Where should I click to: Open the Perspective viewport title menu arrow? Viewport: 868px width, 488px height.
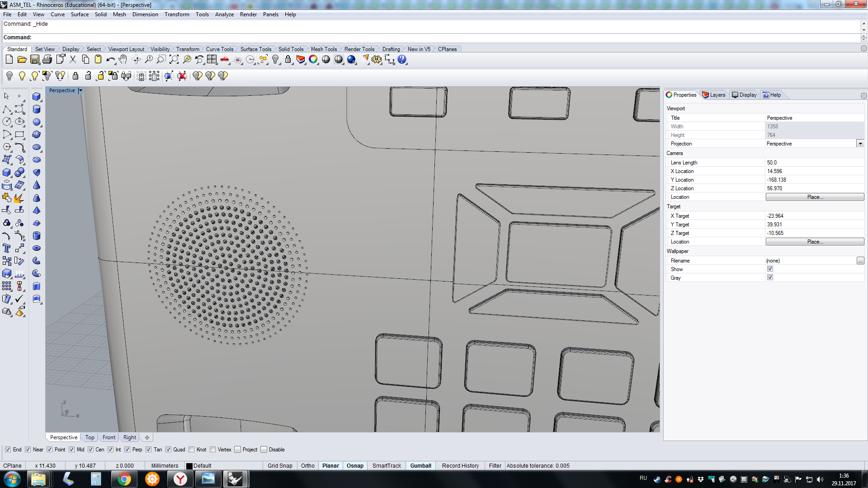tap(80, 91)
